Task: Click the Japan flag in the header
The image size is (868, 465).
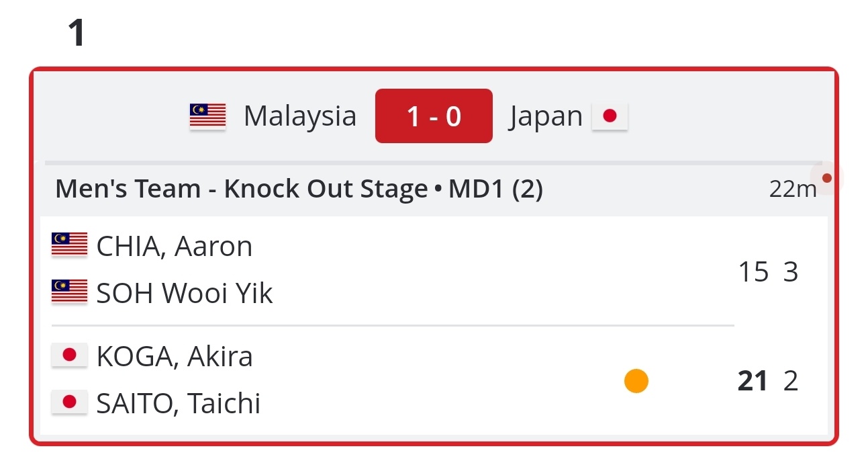Action: pyautogui.click(x=610, y=116)
